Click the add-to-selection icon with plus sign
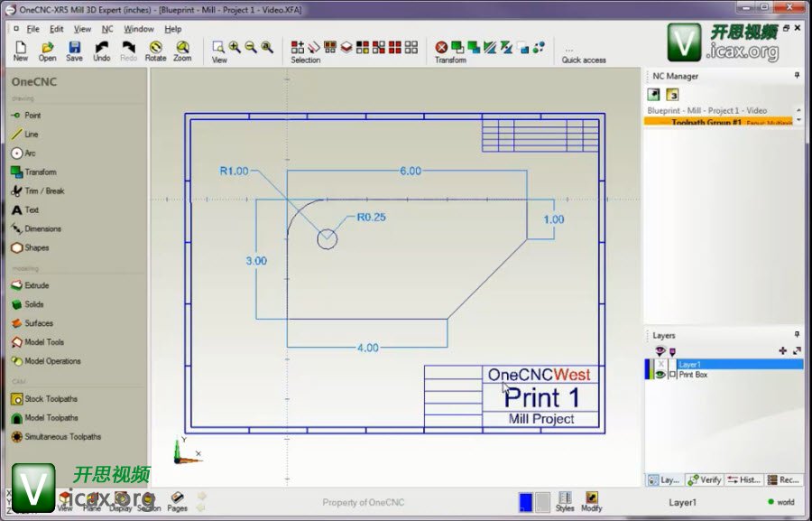 [x=297, y=47]
